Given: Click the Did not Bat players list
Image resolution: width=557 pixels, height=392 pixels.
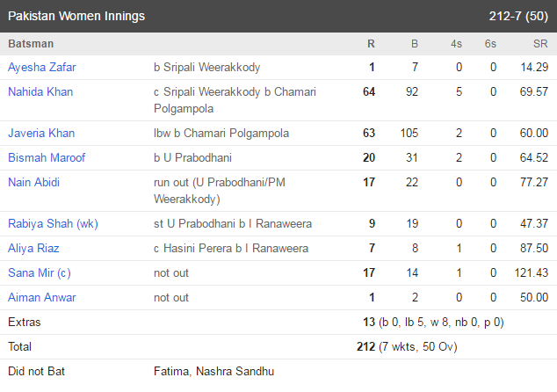Looking at the screenshot, I should point(213,371).
